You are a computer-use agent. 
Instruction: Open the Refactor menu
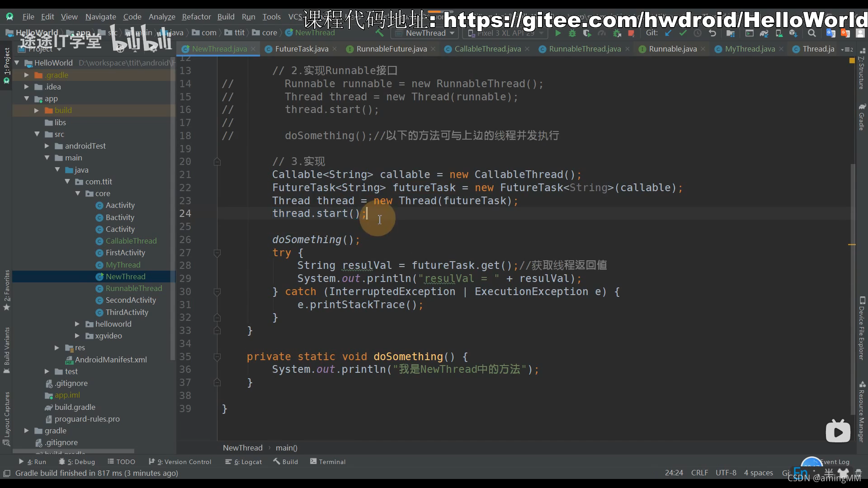(196, 17)
